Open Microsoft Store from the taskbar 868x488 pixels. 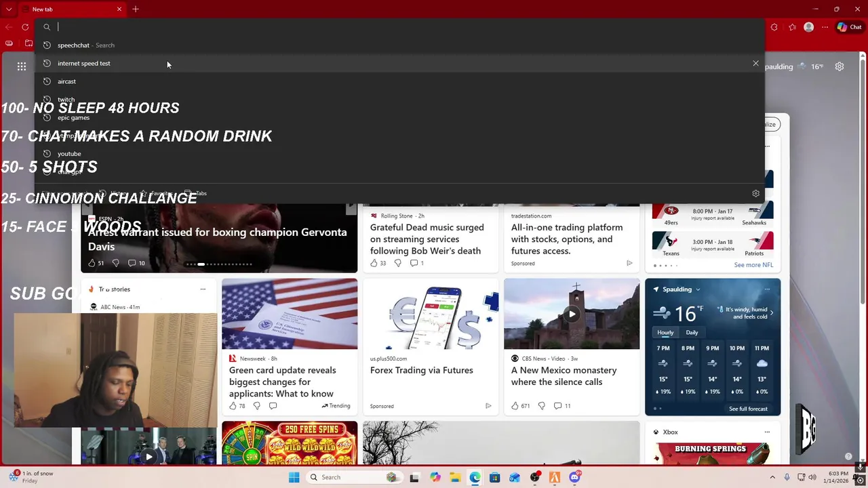(494, 477)
